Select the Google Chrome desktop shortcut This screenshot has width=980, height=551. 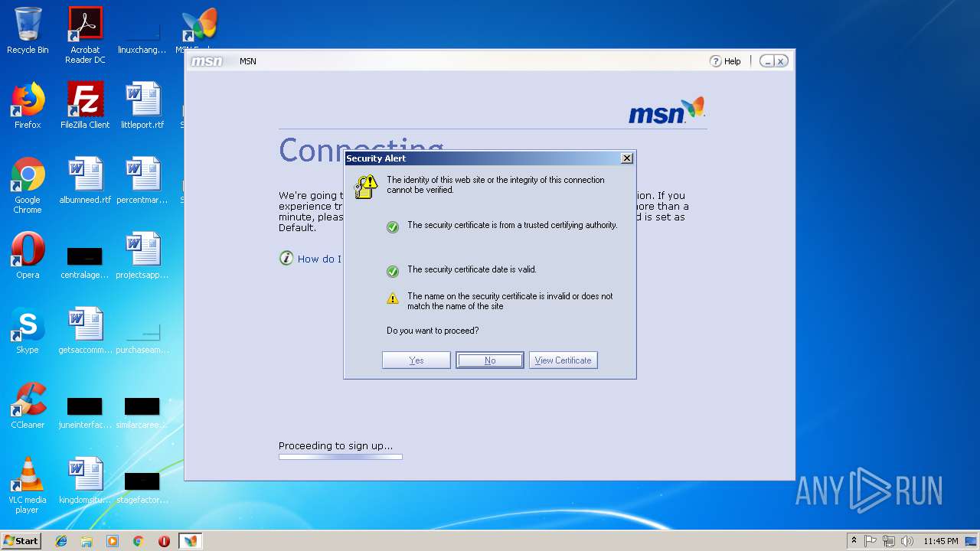[28, 185]
